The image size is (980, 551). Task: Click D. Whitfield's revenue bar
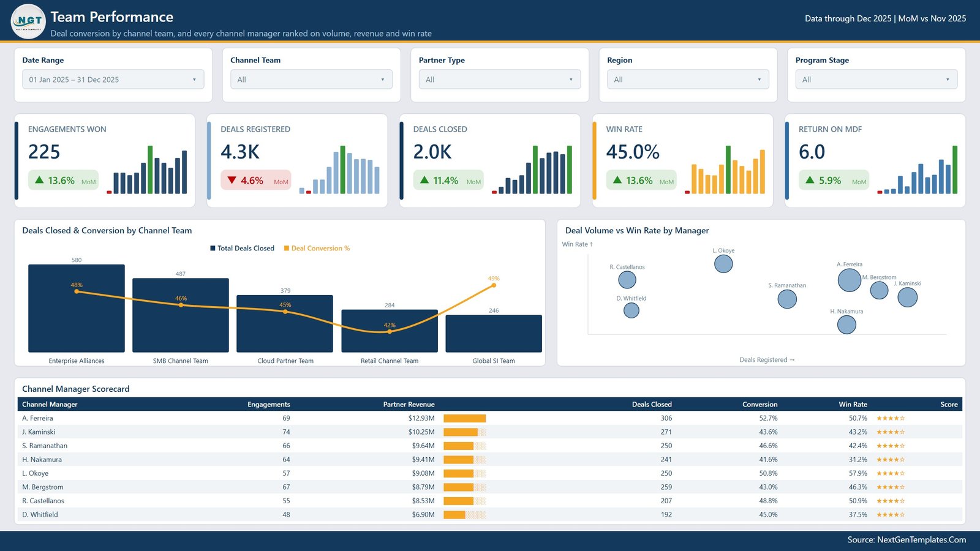[x=464, y=515]
